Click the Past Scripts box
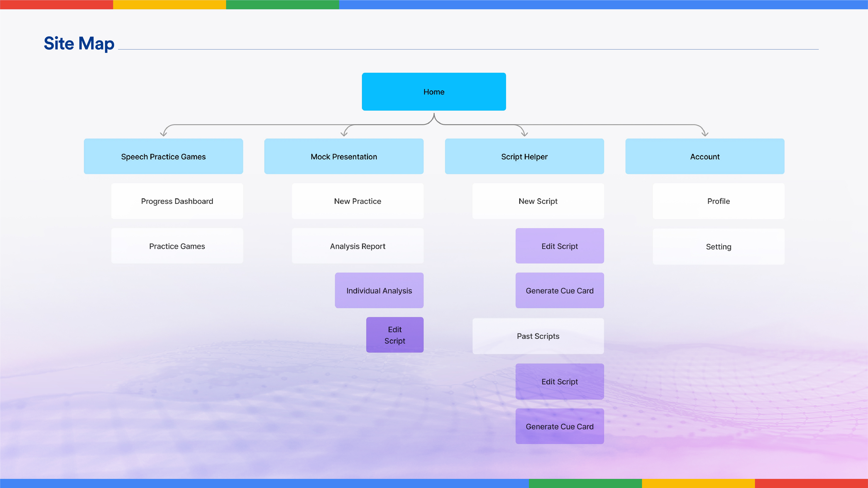The image size is (868, 488). [538, 336]
